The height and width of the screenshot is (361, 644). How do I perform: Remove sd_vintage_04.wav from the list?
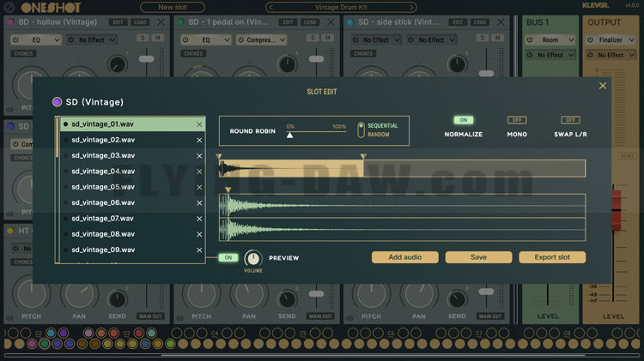click(199, 171)
